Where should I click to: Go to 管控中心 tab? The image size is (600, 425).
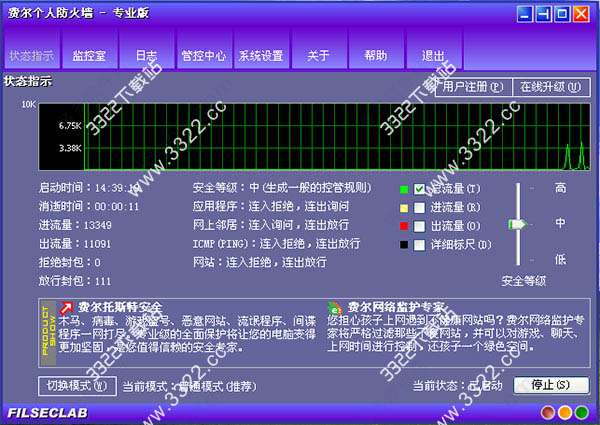204,49
